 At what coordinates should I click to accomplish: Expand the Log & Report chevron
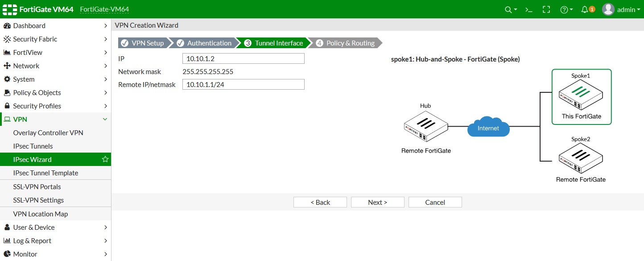[x=106, y=241]
